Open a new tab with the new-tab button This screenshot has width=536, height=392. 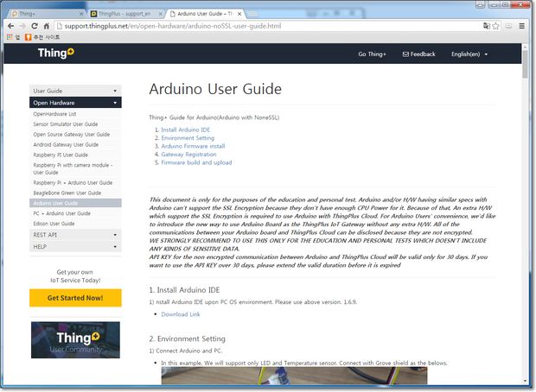point(252,14)
